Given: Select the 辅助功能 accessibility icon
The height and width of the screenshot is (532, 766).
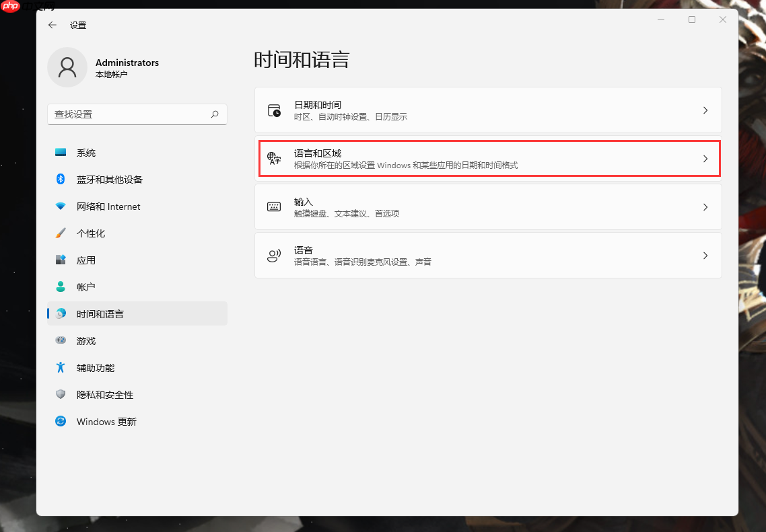Looking at the screenshot, I should [x=61, y=368].
